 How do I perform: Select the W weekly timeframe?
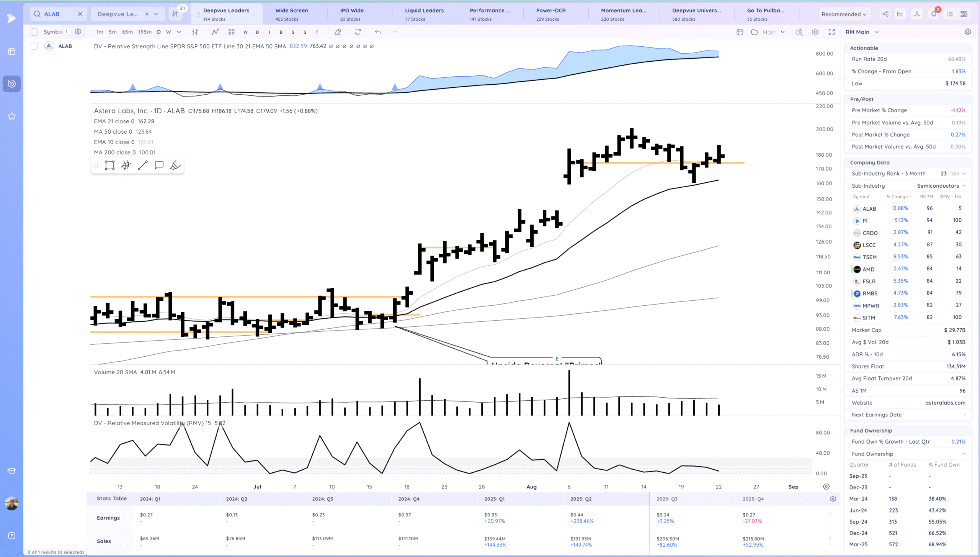tap(168, 32)
